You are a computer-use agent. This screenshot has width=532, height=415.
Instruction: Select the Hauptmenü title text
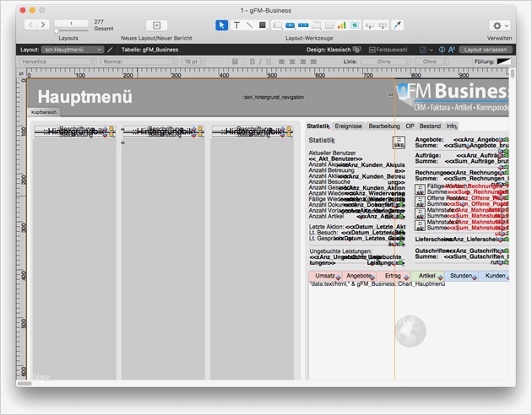(x=84, y=97)
